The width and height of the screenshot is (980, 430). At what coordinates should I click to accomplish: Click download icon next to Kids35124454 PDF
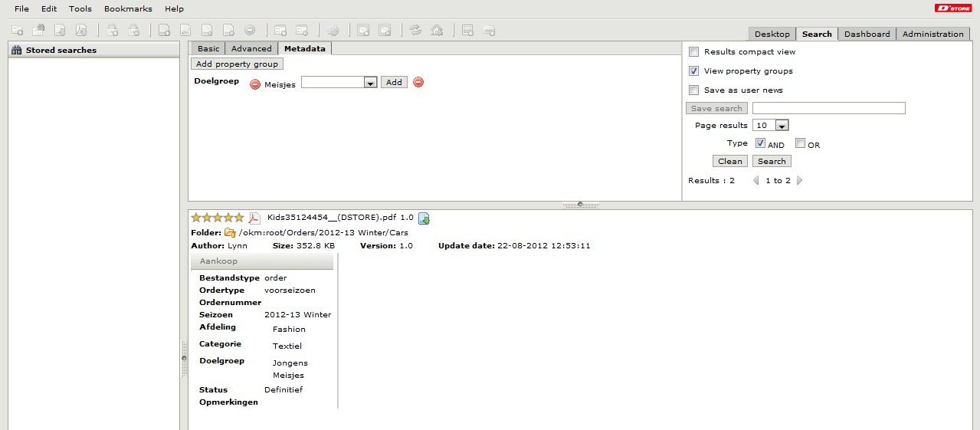[424, 218]
